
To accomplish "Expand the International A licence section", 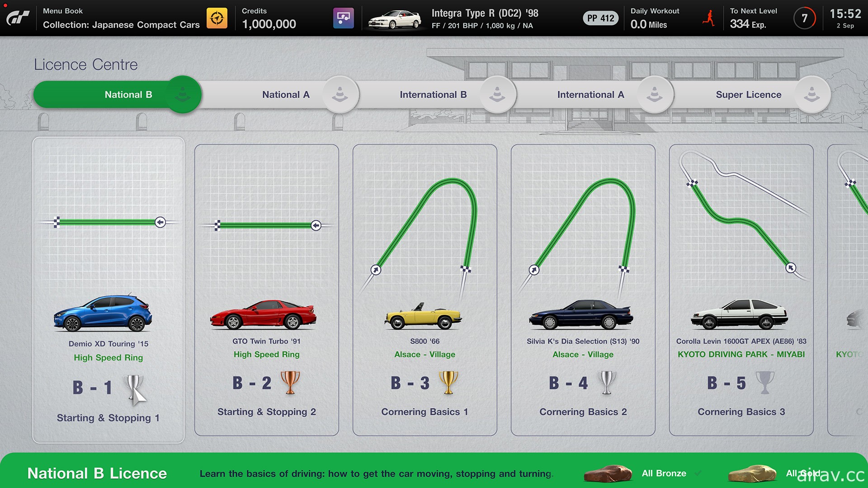I will coord(589,95).
